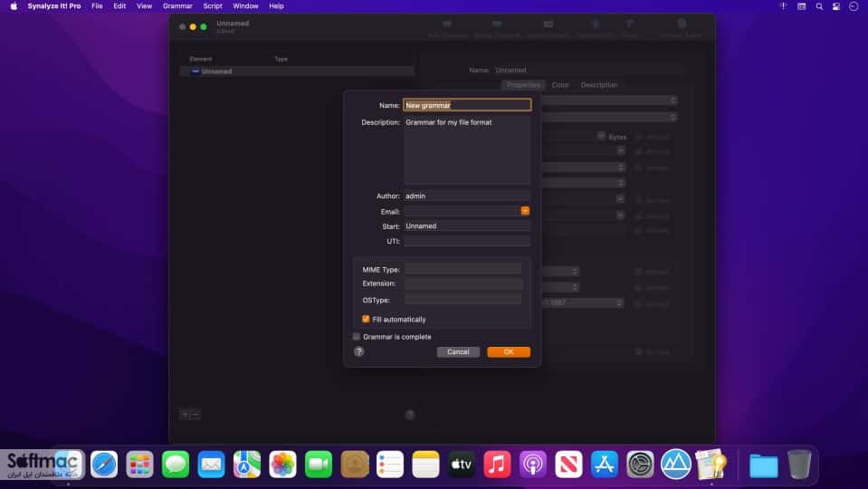Open Safari from the dock
The width and height of the screenshot is (868, 489).
[104, 464]
